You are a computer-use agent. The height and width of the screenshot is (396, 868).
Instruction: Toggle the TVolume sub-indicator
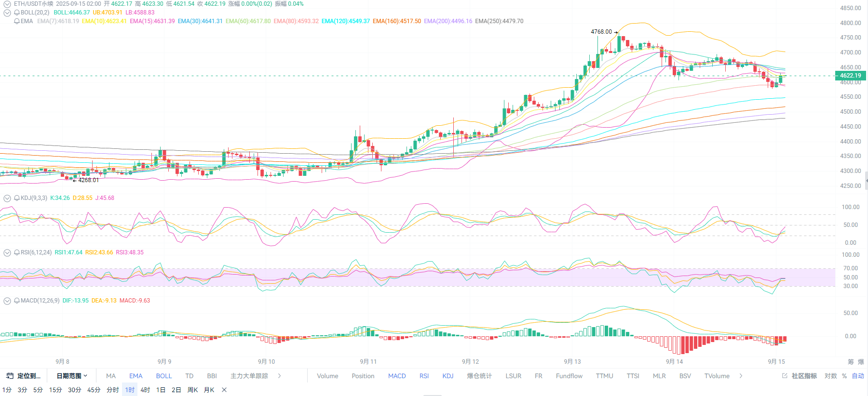pyautogui.click(x=717, y=376)
